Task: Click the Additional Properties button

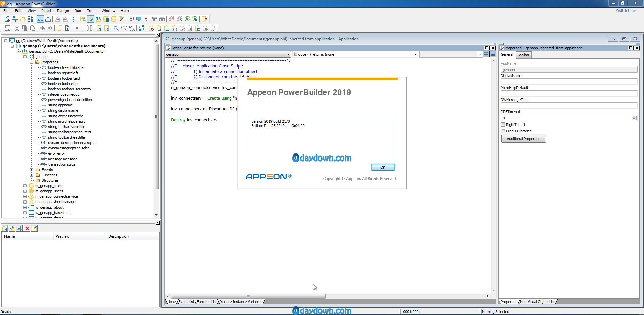Action: pyautogui.click(x=524, y=139)
